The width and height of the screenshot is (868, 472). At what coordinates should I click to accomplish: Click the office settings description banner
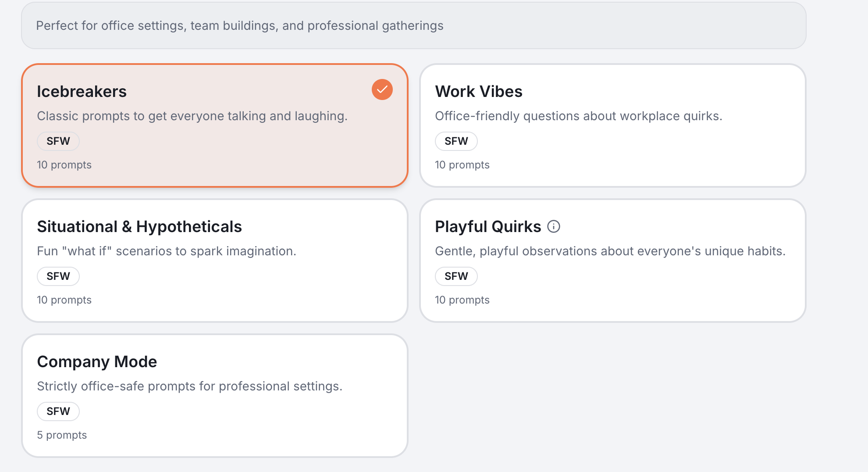coord(414,25)
